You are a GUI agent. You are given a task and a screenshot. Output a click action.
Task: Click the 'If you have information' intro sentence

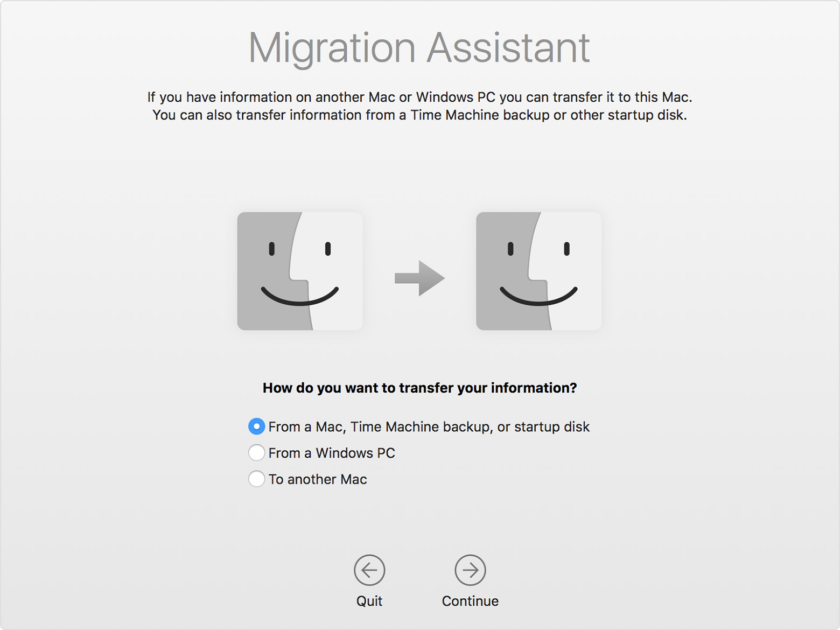tap(419, 97)
